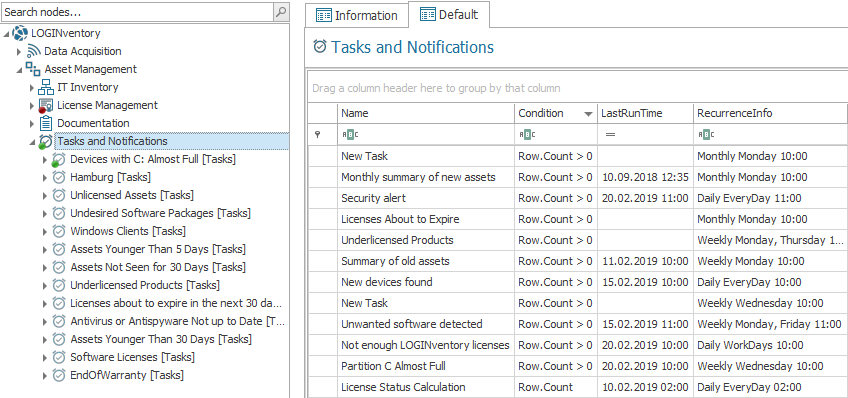Expand the Unlicensed Assets [Tasks] node
This screenshot has height=398, width=848.
[x=45, y=196]
